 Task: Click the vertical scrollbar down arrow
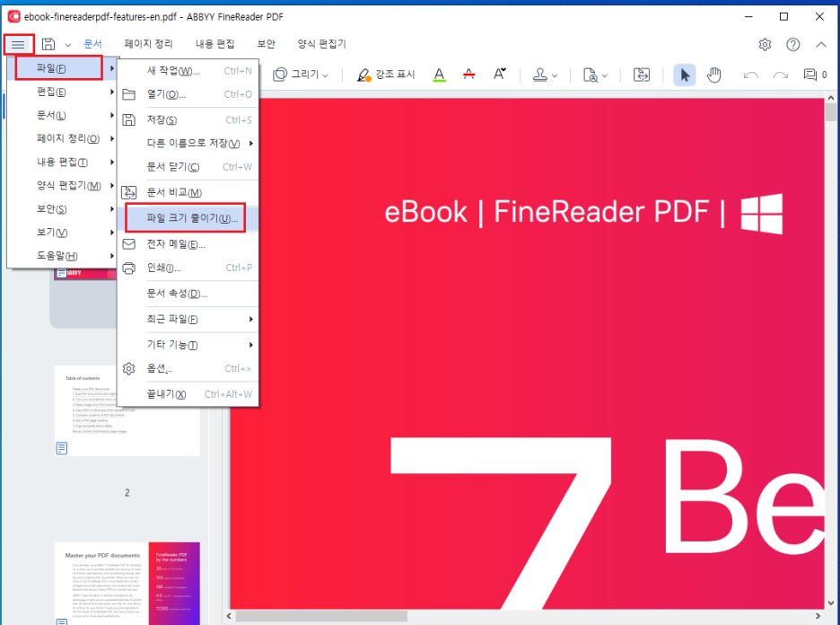point(831,603)
